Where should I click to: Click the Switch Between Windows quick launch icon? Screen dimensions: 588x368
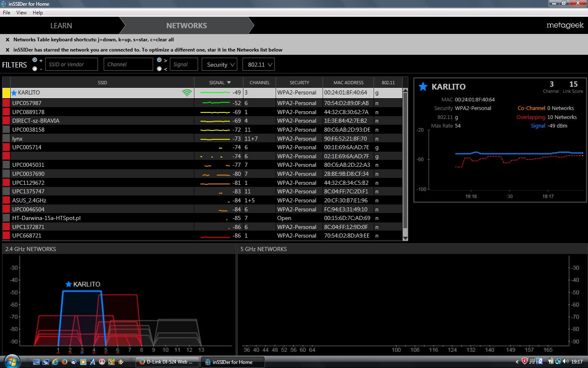(x=46, y=362)
